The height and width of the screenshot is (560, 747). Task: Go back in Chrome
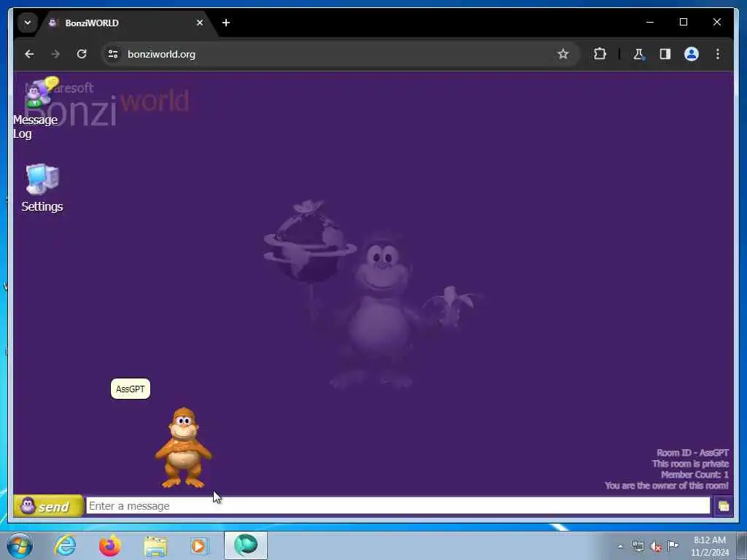pos(29,54)
